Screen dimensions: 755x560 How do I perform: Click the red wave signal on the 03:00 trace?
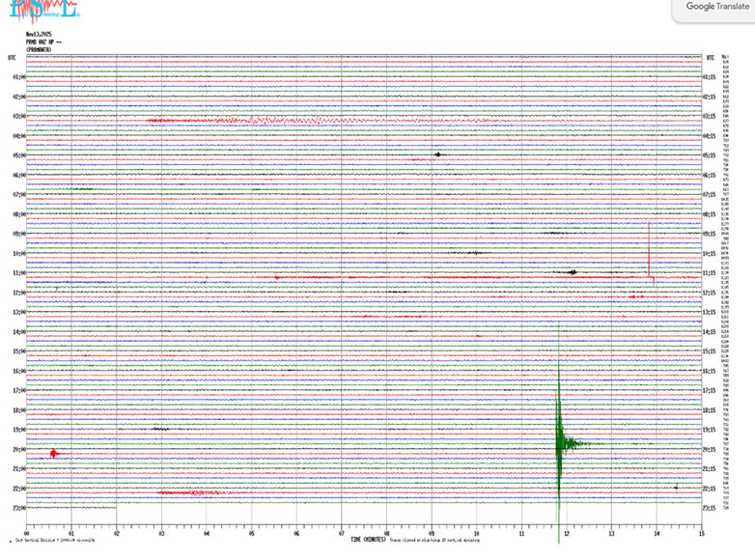click(251, 121)
